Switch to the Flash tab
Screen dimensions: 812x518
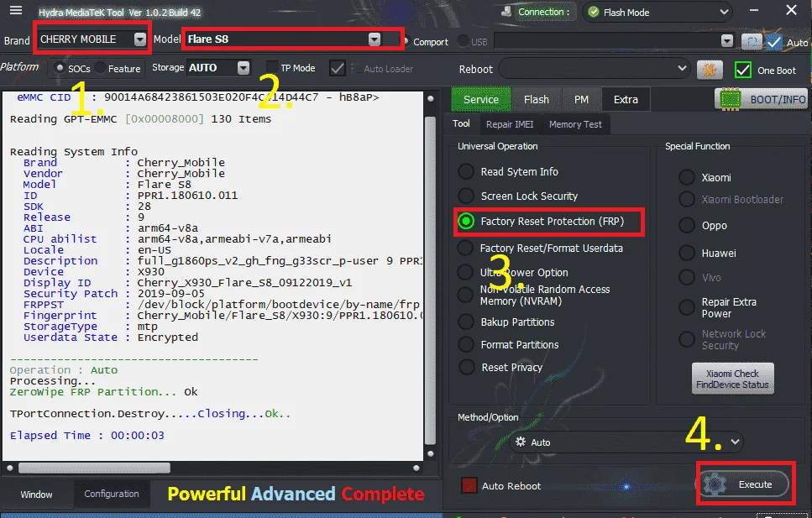coord(537,99)
